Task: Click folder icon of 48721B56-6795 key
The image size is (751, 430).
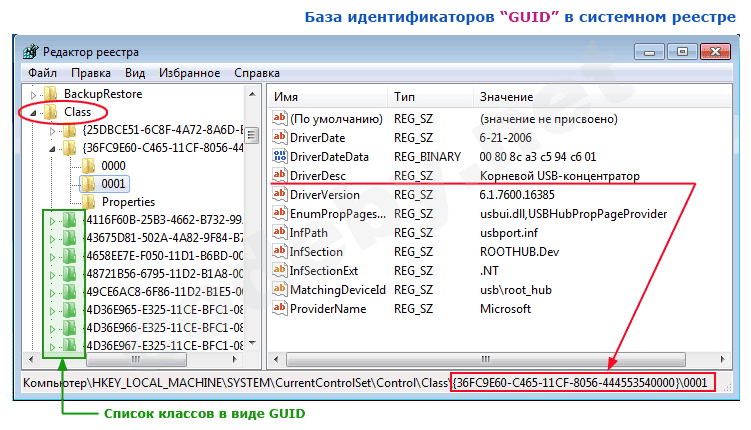Action: (69, 274)
